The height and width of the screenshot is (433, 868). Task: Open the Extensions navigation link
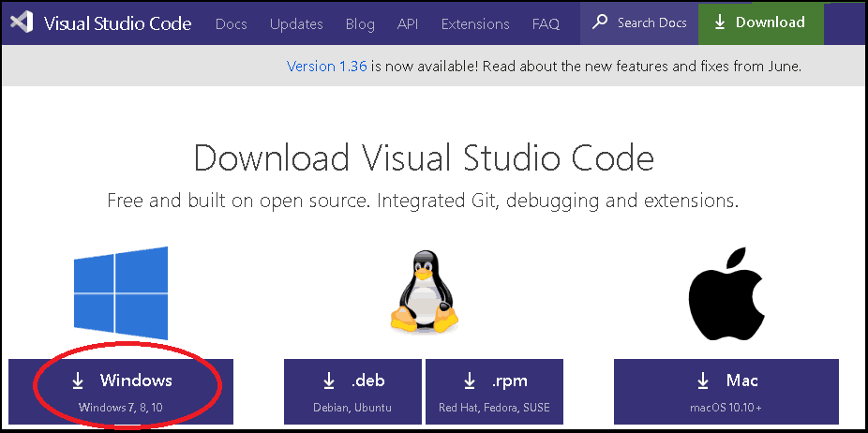[x=475, y=23]
